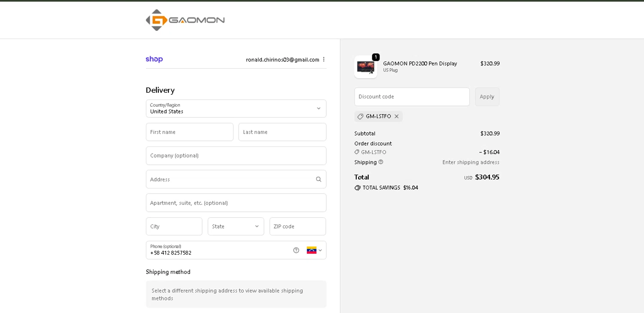Select the Apartment, suite, etc. field
This screenshot has height=313, width=644.
[x=236, y=203]
